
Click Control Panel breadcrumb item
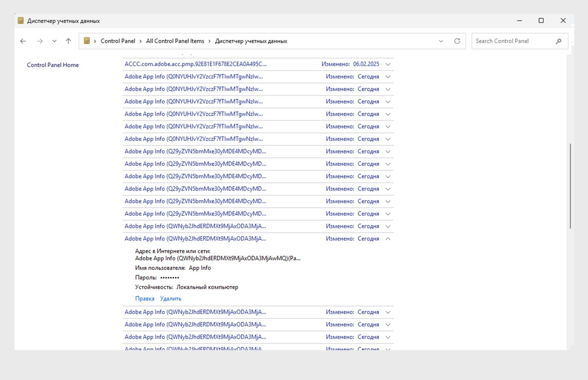pos(118,41)
